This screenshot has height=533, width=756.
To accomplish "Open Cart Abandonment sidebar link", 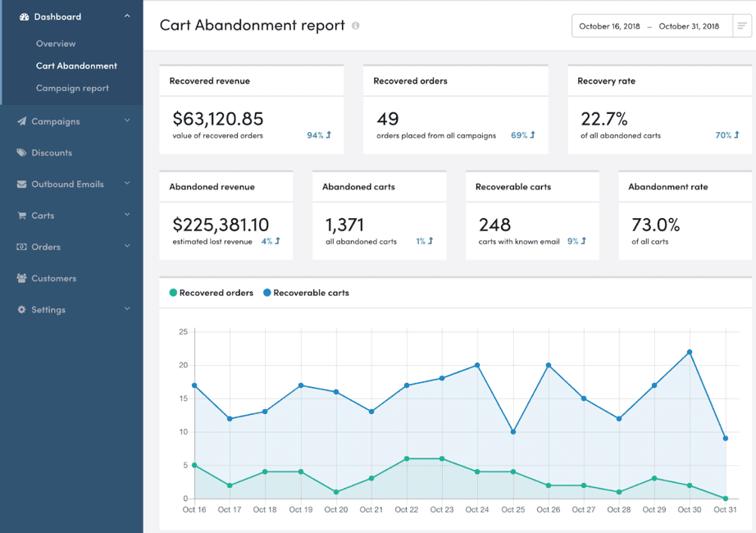I will tap(76, 66).
